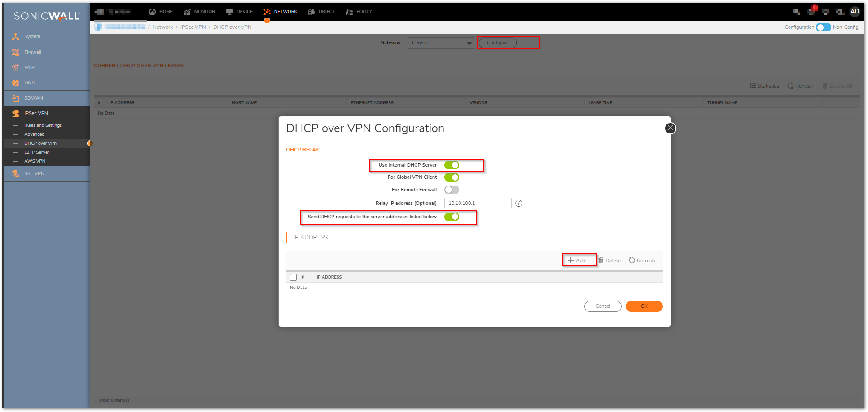Check the select-all checkbox in IP Address table
This screenshot has height=412, width=868.
click(x=294, y=277)
